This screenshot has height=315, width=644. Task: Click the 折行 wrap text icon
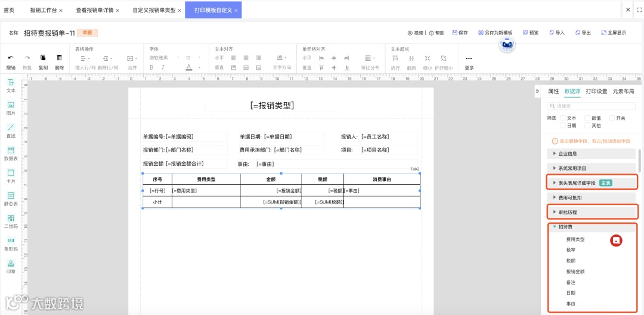(x=395, y=58)
